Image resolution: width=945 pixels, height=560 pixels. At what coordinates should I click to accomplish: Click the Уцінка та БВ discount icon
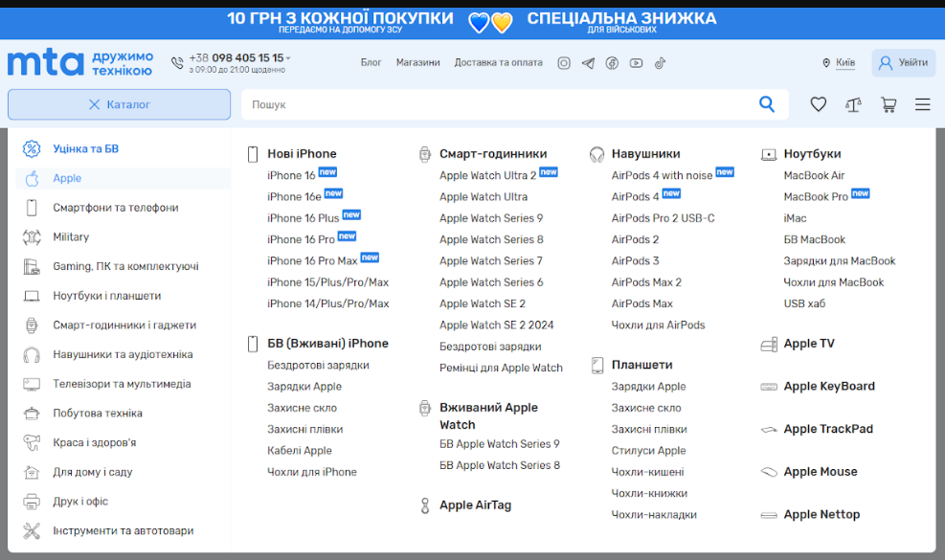(32, 148)
